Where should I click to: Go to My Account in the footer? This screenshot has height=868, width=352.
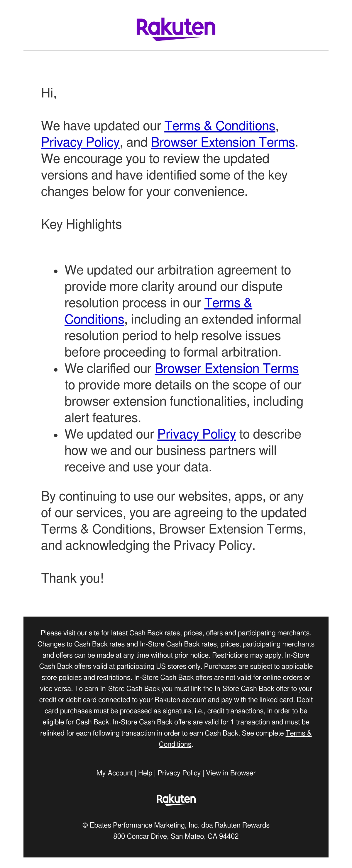[x=115, y=773]
